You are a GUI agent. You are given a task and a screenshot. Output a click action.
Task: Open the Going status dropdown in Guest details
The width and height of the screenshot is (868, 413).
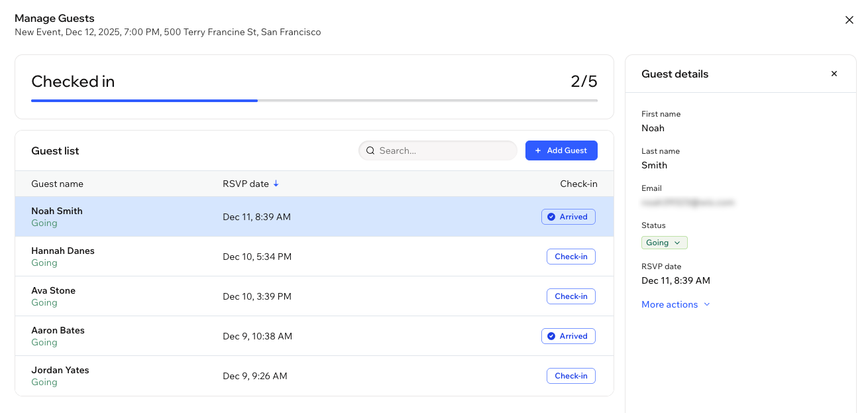pyautogui.click(x=664, y=242)
